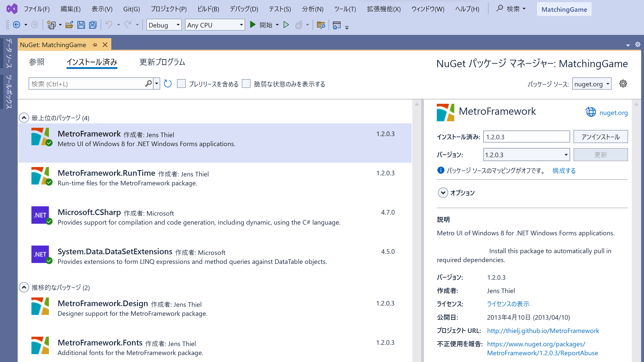Open the thielj.github.io/MetroFramework project URL
Image resolution: width=644 pixels, height=362 pixels.
point(543,331)
